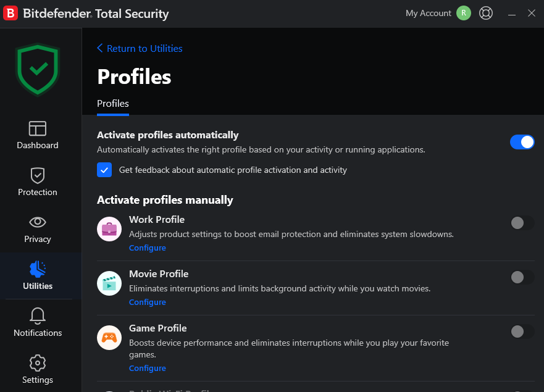Image resolution: width=544 pixels, height=392 pixels.
Task: Disable Activate profiles automatically switch
Action: click(522, 142)
